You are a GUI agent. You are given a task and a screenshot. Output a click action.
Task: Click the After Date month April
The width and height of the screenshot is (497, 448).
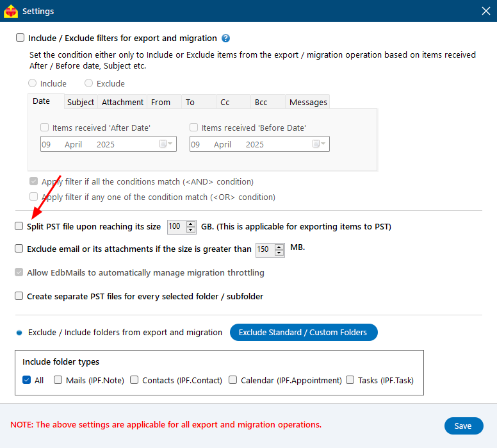[x=73, y=145]
